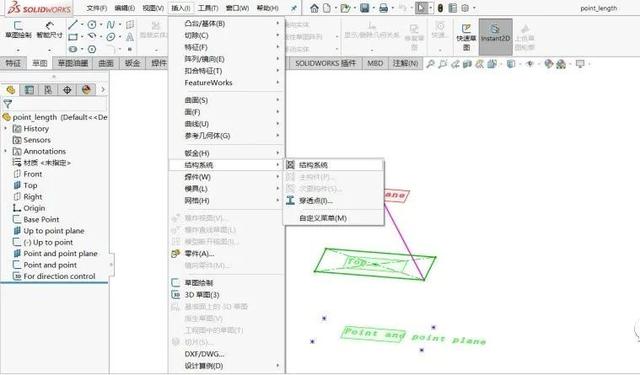Choose 自定义菜单(M) in submenu
The image size is (640, 375).
333,218
